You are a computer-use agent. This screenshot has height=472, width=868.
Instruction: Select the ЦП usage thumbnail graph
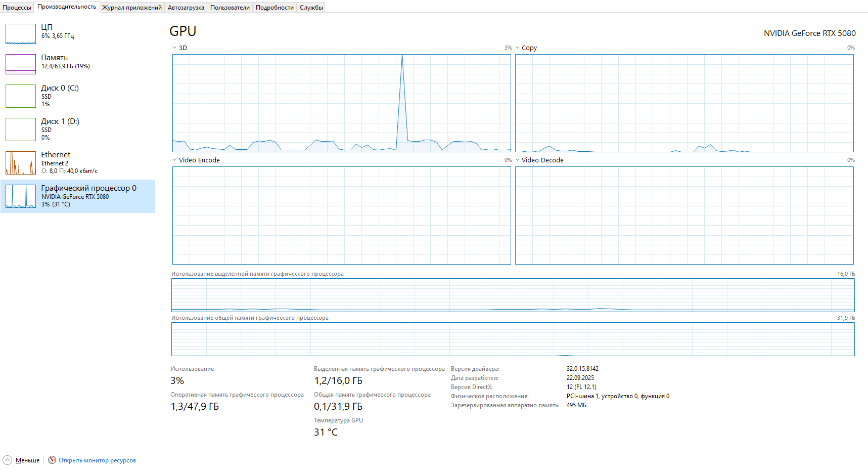click(x=21, y=34)
